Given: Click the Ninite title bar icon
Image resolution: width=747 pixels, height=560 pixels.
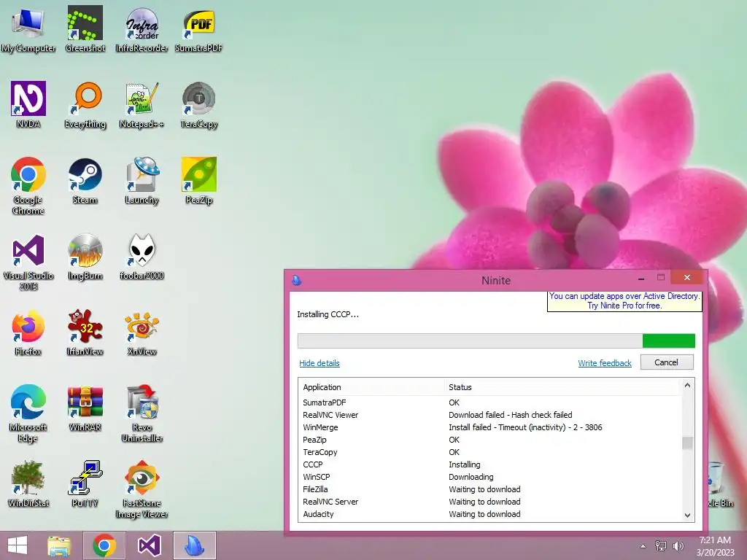Looking at the screenshot, I should click(297, 280).
